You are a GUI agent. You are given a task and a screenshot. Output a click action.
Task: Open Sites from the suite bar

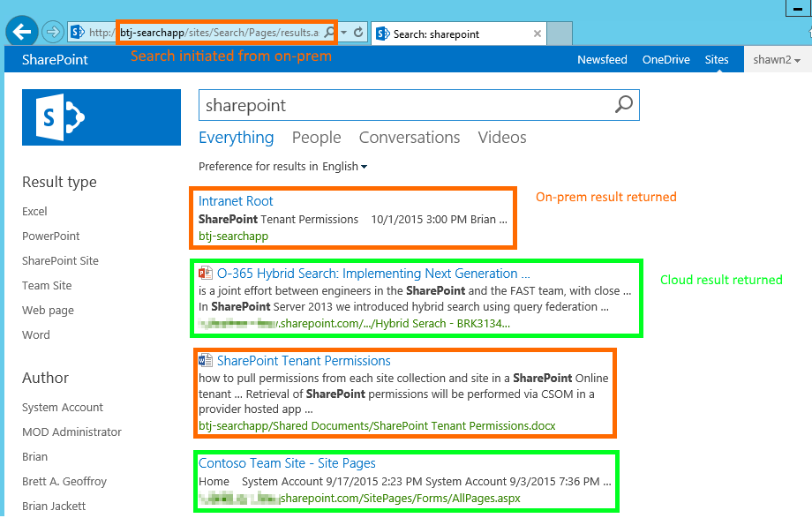tap(717, 60)
